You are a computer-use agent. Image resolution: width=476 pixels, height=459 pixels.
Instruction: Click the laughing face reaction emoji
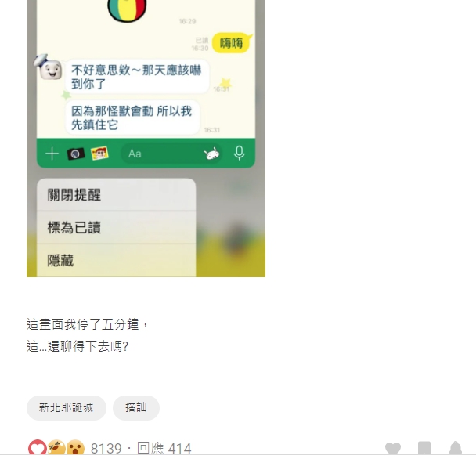tap(56, 448)
